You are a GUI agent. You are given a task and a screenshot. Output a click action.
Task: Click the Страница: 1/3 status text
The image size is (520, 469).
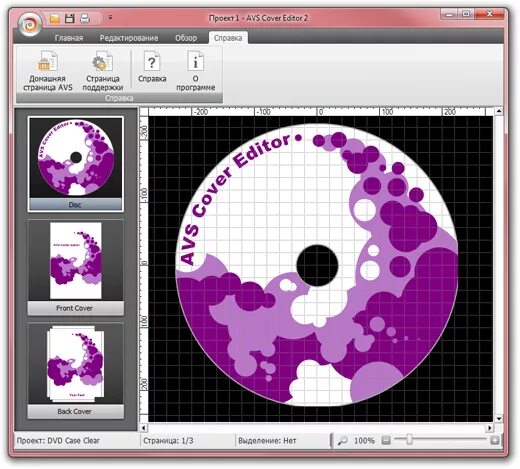click(168, 441)
